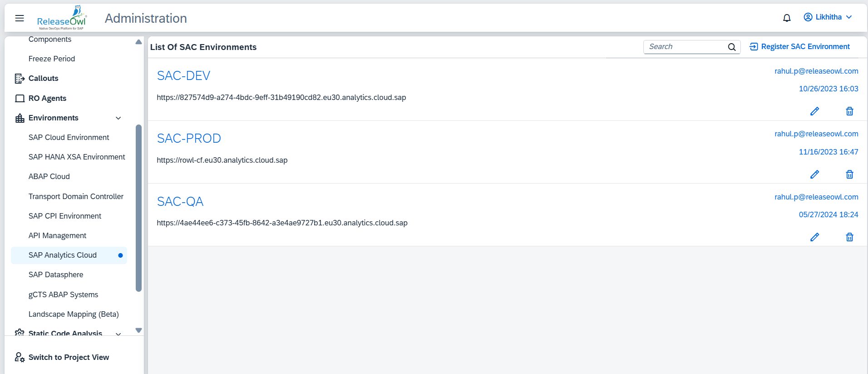
Task: Click the search magnifier icon
Action: point(731,47)
